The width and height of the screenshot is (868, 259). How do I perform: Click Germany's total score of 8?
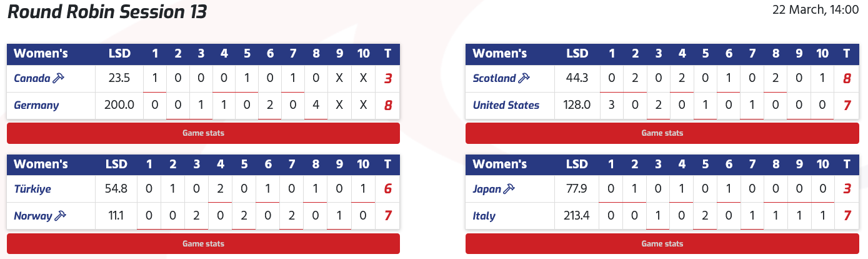point(388,105)
